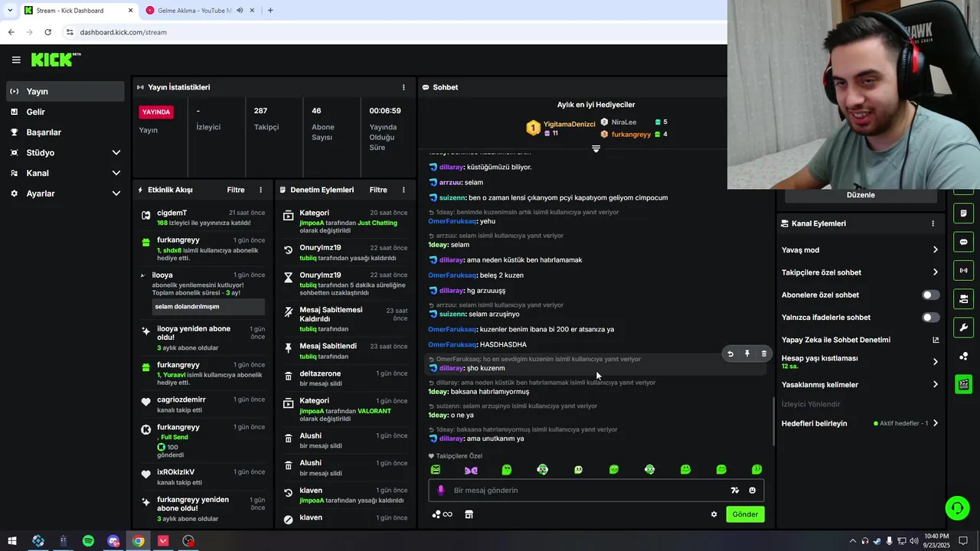
Task: Click the purple microphone icon in message box
Action: pyautogui.click(x=440, y=491)
